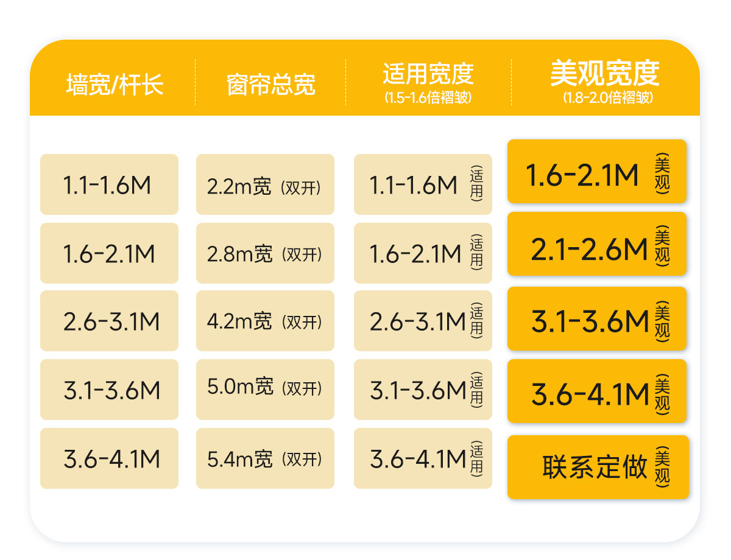Select 3.1-3.6M in the 墙宽/杆长 column
Image resolution: width=731 pixels, height=560 pixels.
pyautogui.click(x=110, y=390)
